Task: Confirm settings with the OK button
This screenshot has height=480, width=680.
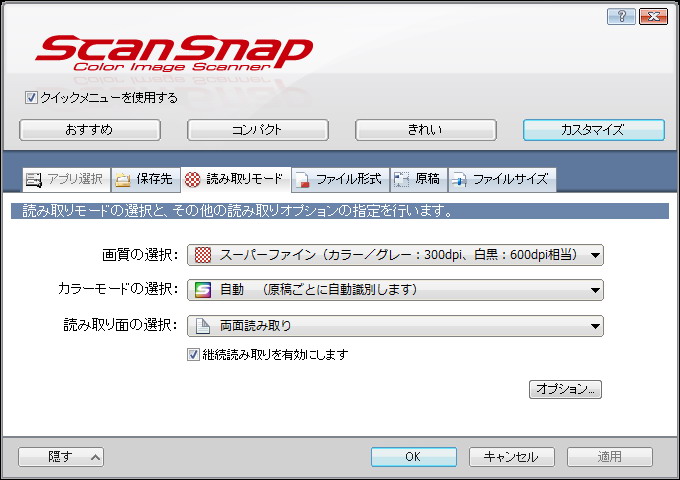Action: click(x=413, y=457)
